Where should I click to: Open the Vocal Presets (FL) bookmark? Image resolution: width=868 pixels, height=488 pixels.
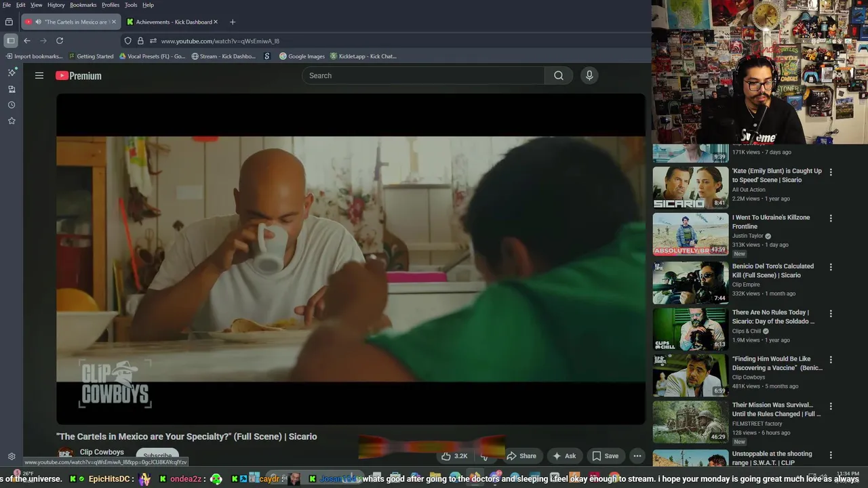(x=152, y=56)
